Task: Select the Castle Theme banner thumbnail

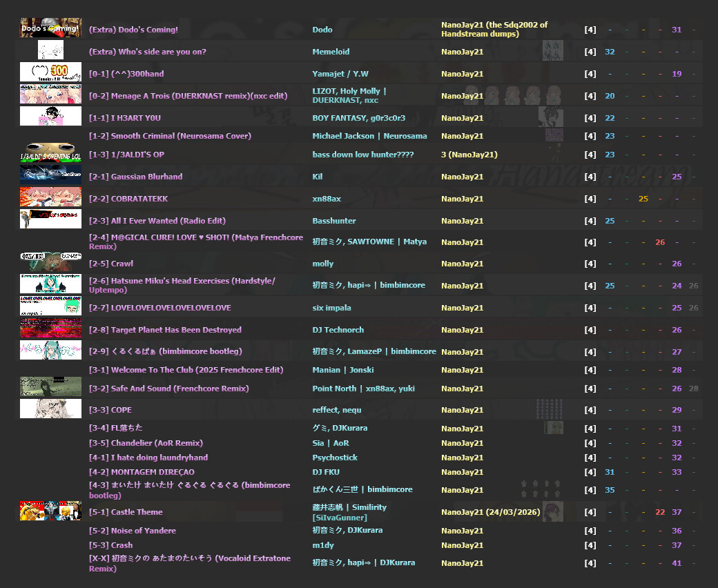Action: point(50,511)
